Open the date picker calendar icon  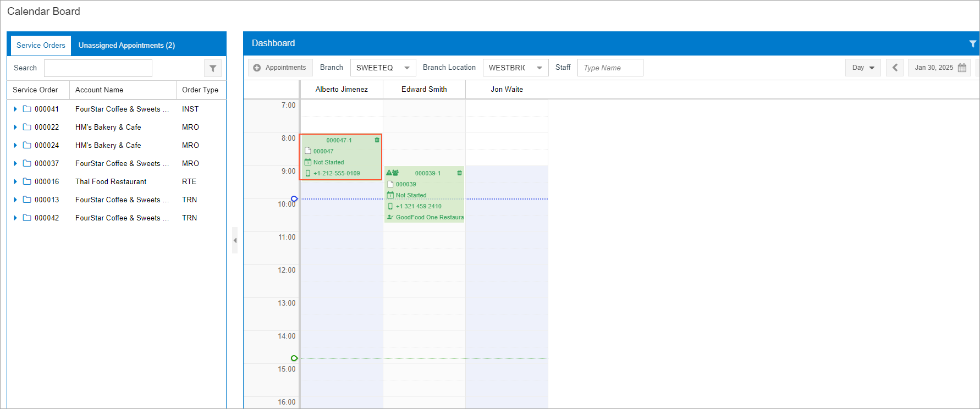coord(962,68)
